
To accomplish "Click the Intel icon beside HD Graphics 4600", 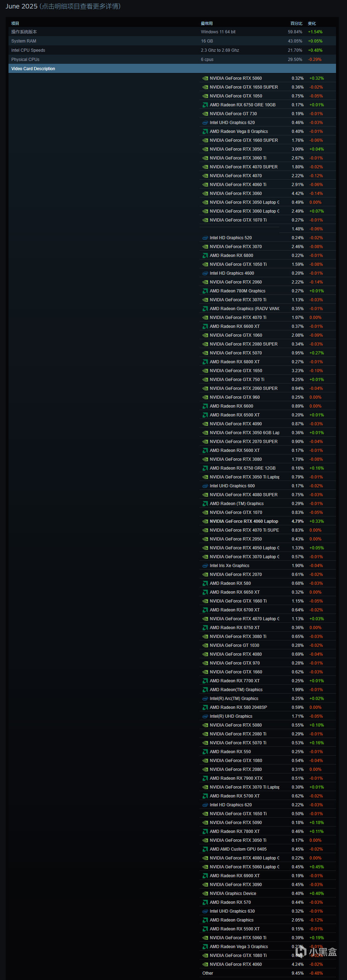I will [205, 273].
